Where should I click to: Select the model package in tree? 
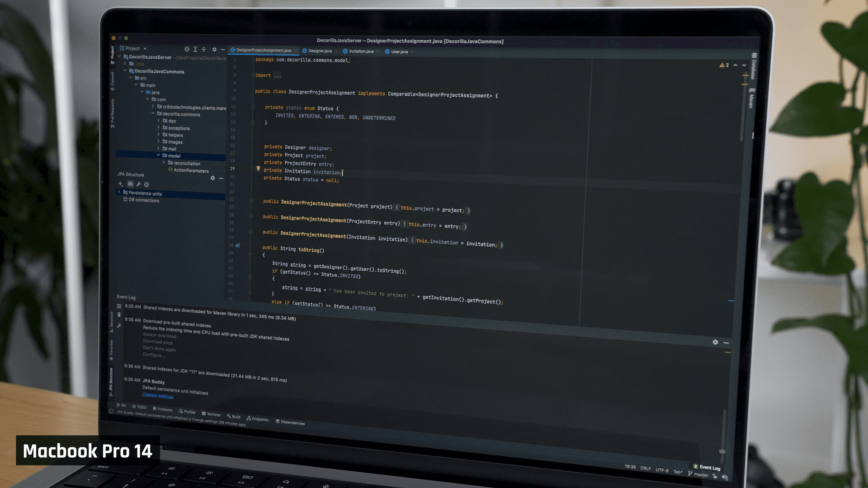[170, 156]
